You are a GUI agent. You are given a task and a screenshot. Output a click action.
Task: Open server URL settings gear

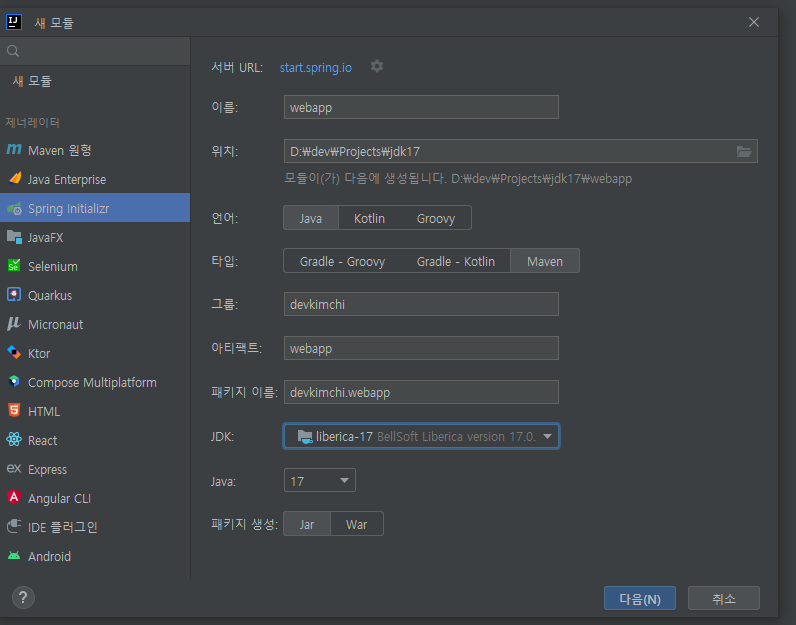(377, 67)
